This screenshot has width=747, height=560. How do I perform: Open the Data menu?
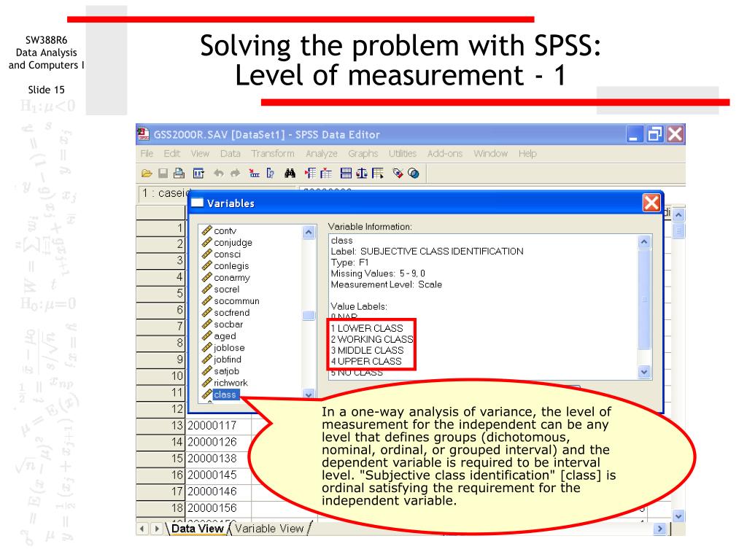click(x=230, y=153)
